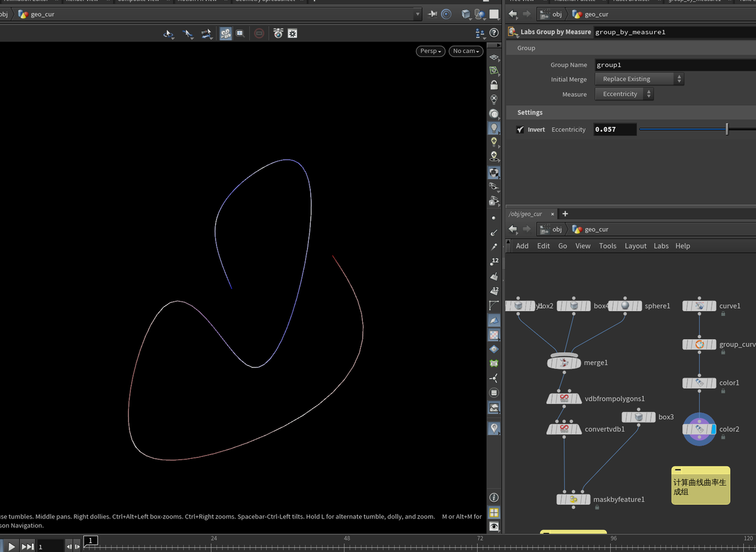Screen dimensions: 756x552
Task: Click the lock camera padlock icon
Action: [x=494, y=85]
